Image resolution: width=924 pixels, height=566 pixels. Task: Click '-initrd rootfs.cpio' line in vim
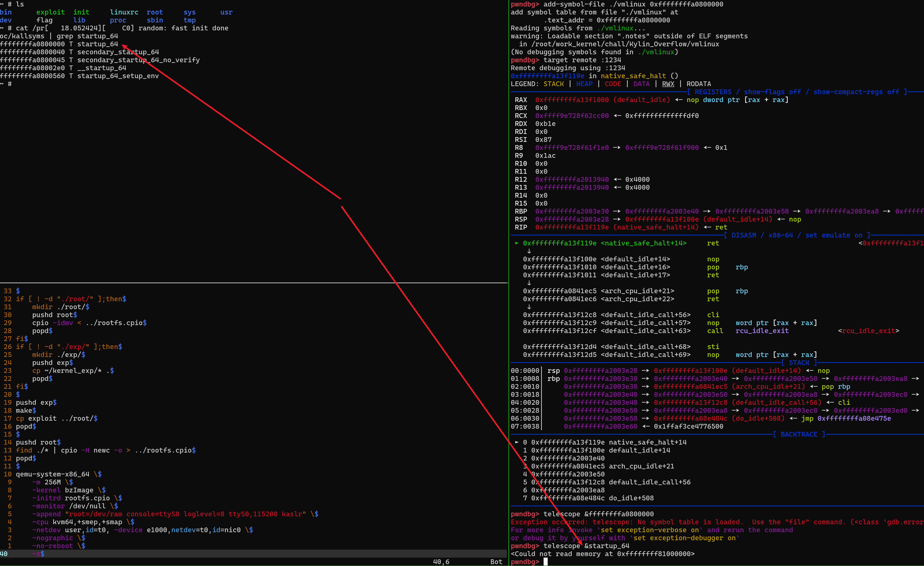[77, 498]
